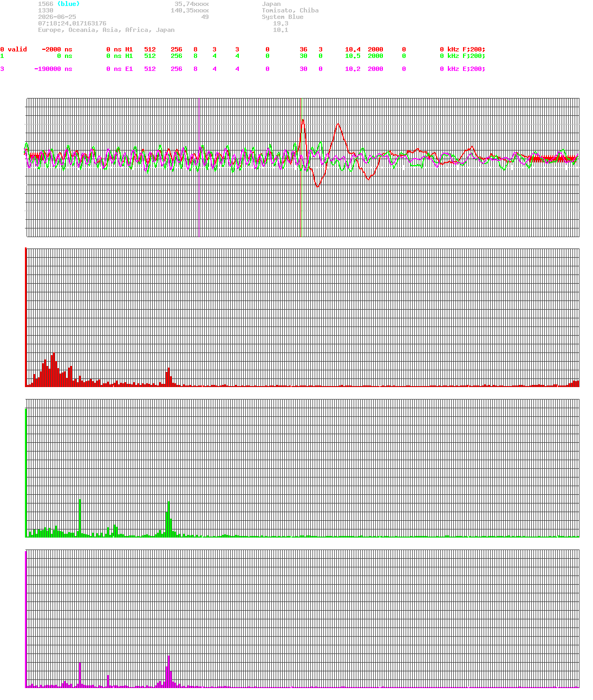593x700 pixels.
Task: Select the timestamp "07:18:24.017163176"
Action: (72, 23)
